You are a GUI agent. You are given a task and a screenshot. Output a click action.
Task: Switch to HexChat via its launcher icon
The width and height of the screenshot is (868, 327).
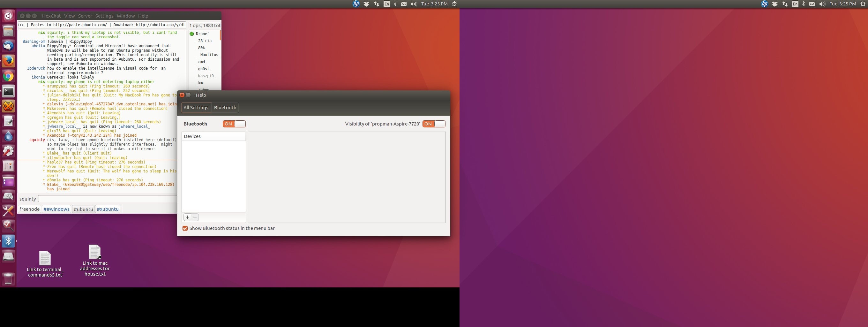pyautogui.click(x=8, y=106)
